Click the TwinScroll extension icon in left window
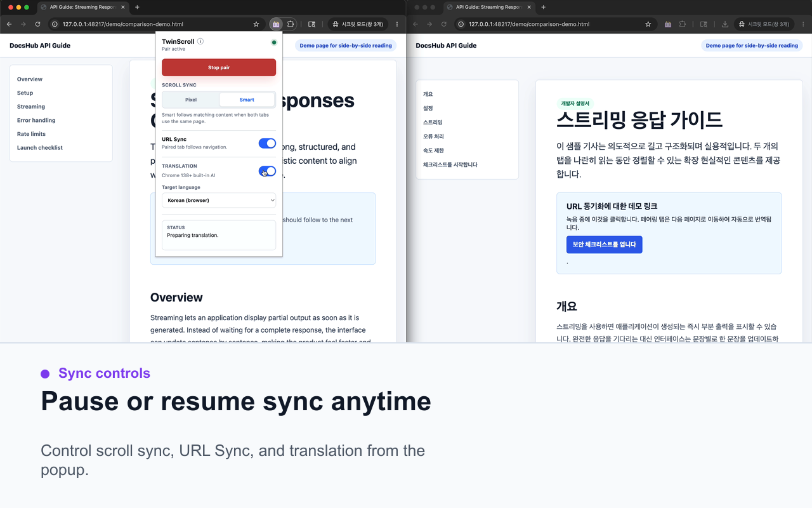This screenshot has width=812, height=508. [x=275, y=24]
